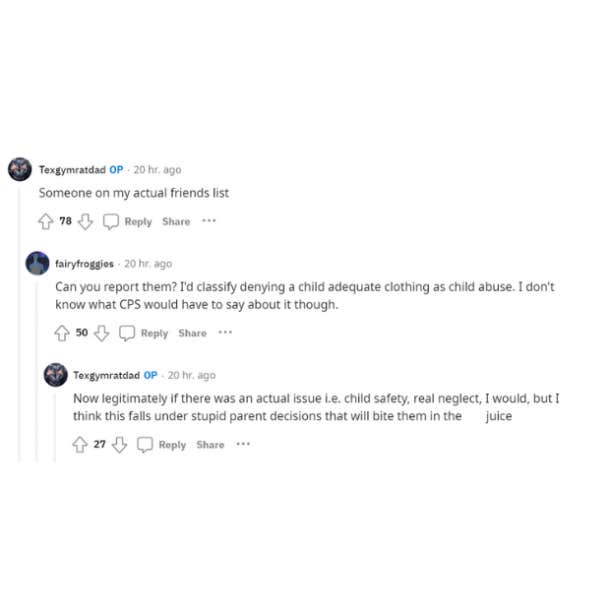Click fairyfroggies' avatar thumbnail
This screenshot has width=610, height=610.
37,263
